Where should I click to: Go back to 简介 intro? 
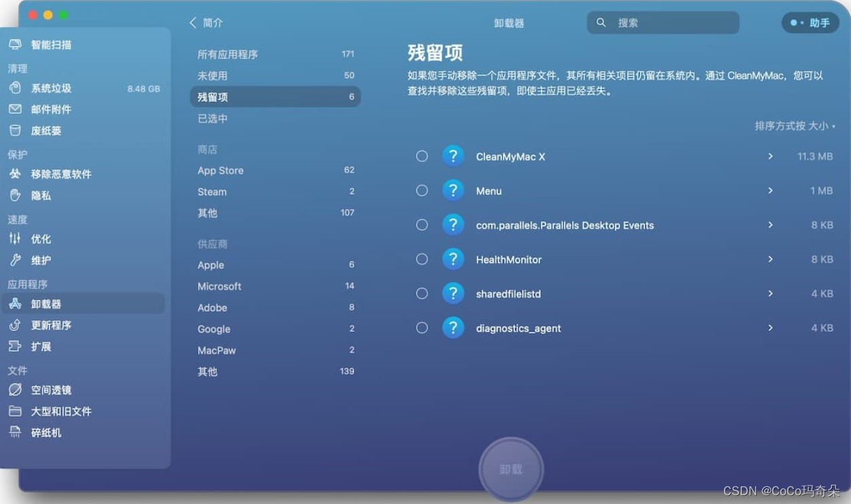(206, 22)
